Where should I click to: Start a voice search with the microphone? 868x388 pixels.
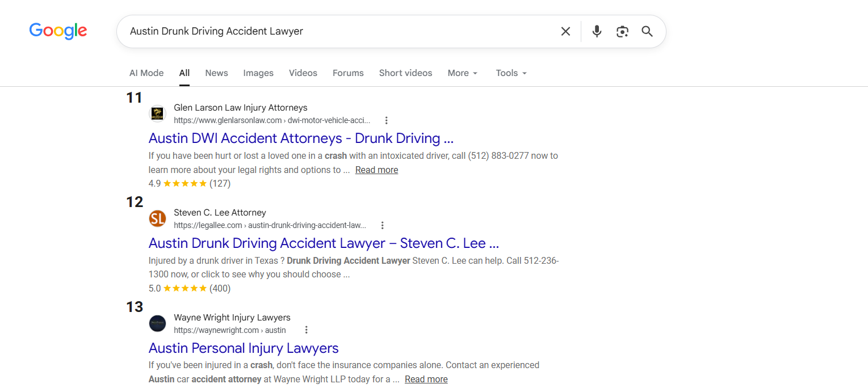(x=597, y=31)
